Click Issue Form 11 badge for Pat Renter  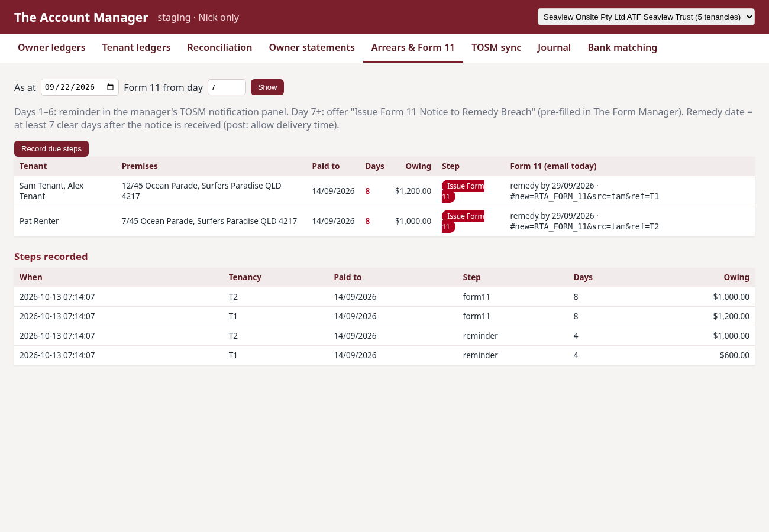pyautogui.click(x=463, y=221)
